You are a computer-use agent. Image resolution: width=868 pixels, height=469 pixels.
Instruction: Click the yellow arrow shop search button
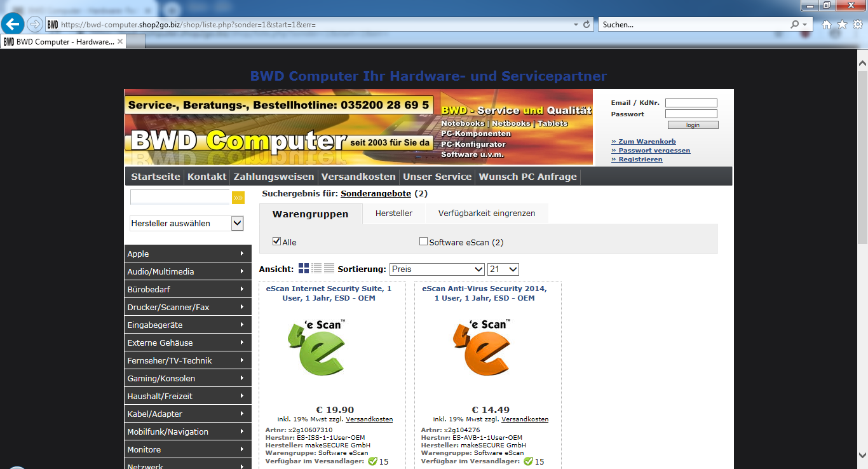pyautogui.click(x=238, y=198)
